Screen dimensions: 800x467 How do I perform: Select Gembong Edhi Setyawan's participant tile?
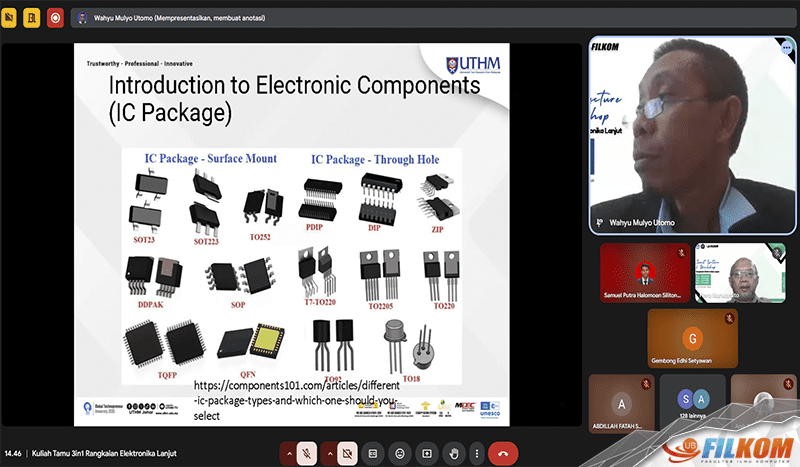pyautogui.click(x=692, y=338)
